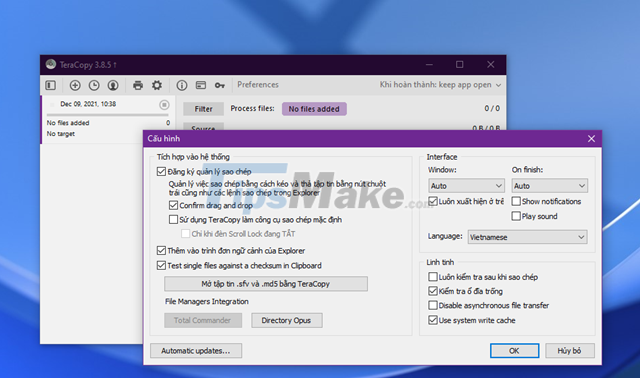Click the Total Commander button
This screenshot has height=378, width=640.
point(203,320)
